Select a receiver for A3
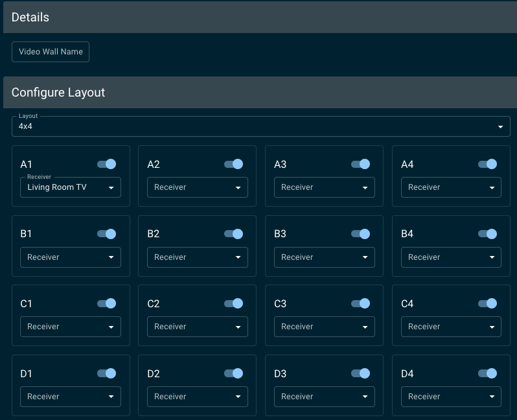This screenshot has width=517, height=420. coord(325,187)
